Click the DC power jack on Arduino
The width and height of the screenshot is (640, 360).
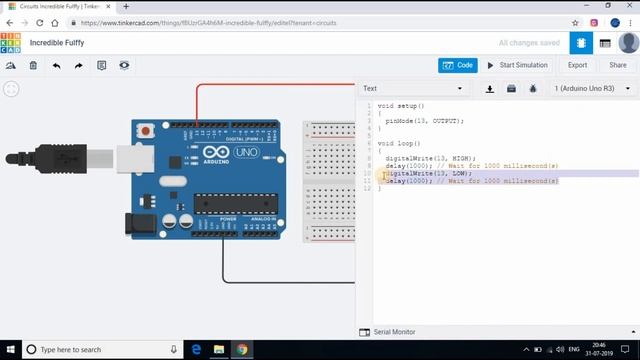tap(140, 224)
